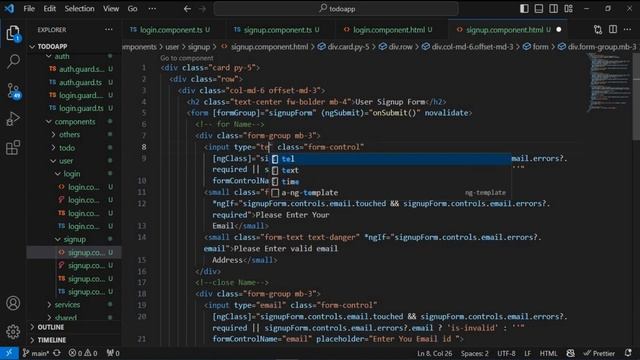Change cursor position Ln 8, Col 26
Screen dimensions: 640x360
(434, 353)
